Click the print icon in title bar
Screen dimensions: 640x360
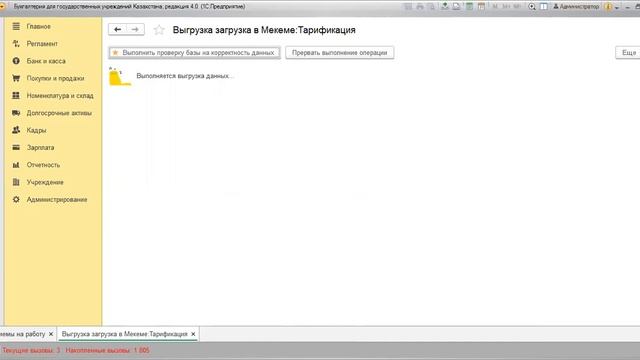coord(420,7)
